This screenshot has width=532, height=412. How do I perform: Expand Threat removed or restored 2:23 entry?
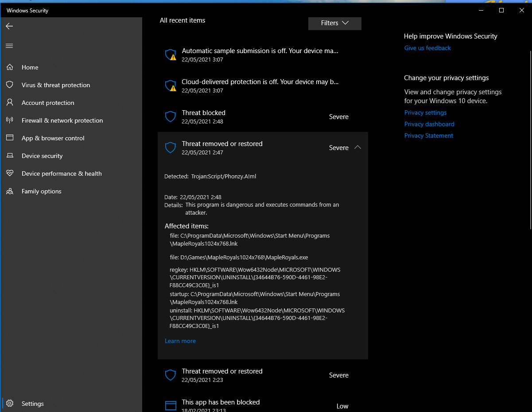tap(262, 375)
